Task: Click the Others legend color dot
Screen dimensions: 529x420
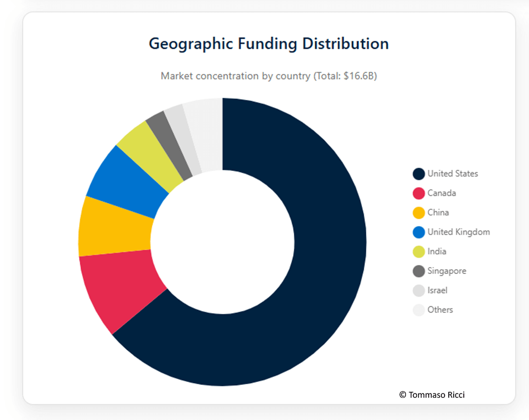Action: (419, 310)
